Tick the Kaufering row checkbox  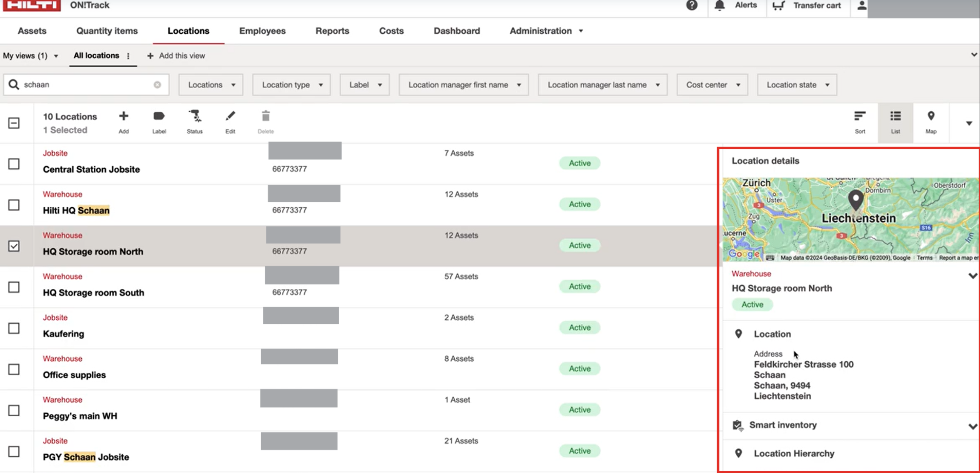[14, 328]
